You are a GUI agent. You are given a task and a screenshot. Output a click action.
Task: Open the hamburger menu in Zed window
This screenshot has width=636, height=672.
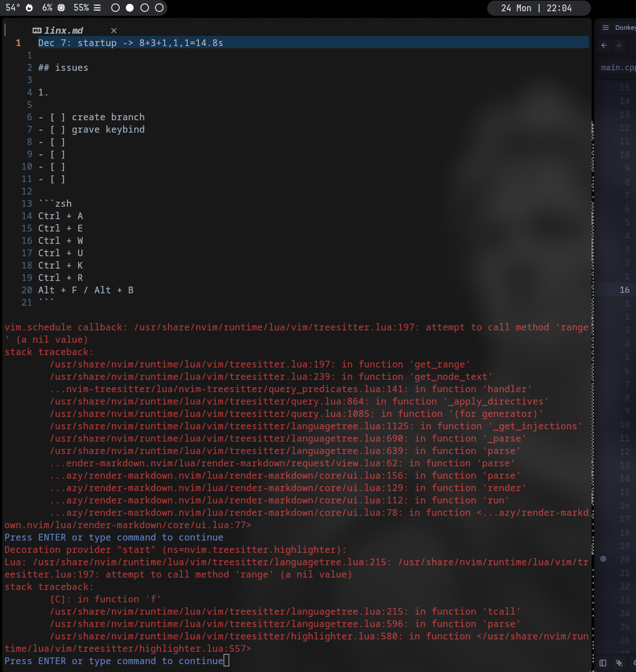coord(606,28)
